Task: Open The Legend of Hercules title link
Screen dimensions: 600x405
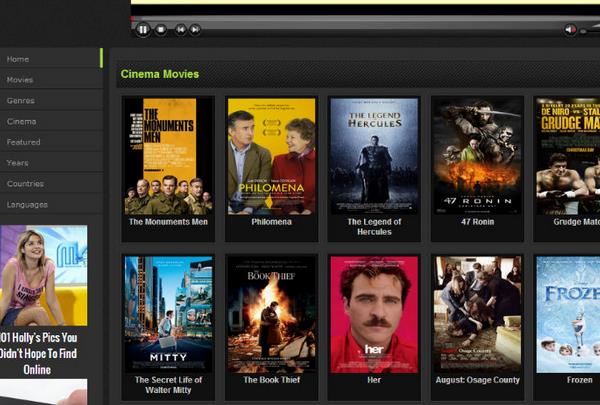Action: point(374,227)
